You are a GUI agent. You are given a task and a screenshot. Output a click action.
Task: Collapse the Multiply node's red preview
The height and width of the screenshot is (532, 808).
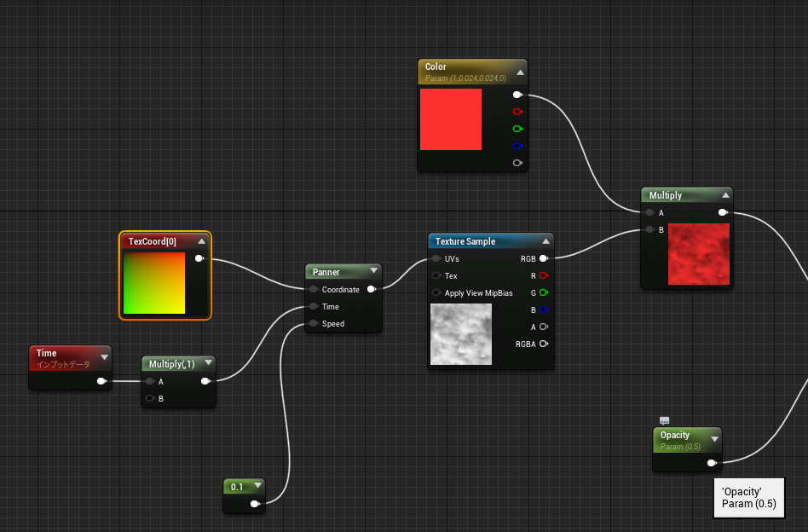point(725,195)
